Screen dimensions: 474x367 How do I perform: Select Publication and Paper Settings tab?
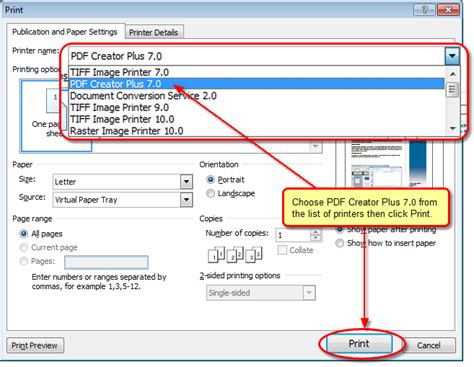tap(65, 32)
